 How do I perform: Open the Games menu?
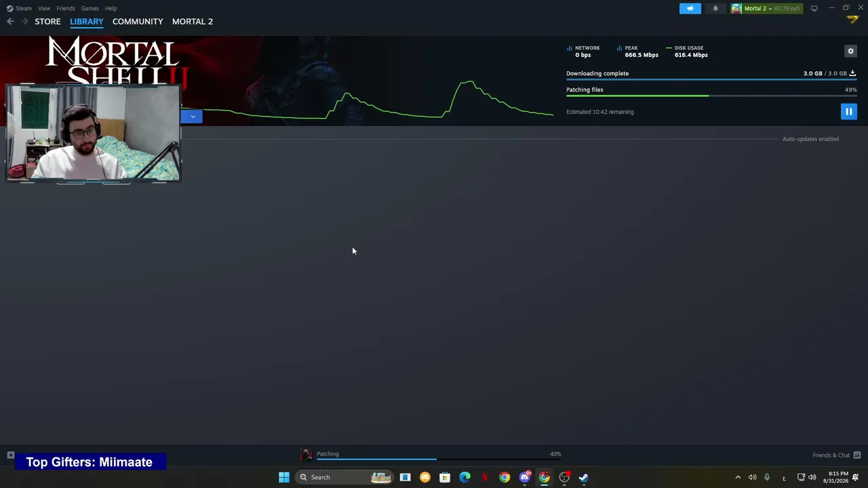point(90,8)
